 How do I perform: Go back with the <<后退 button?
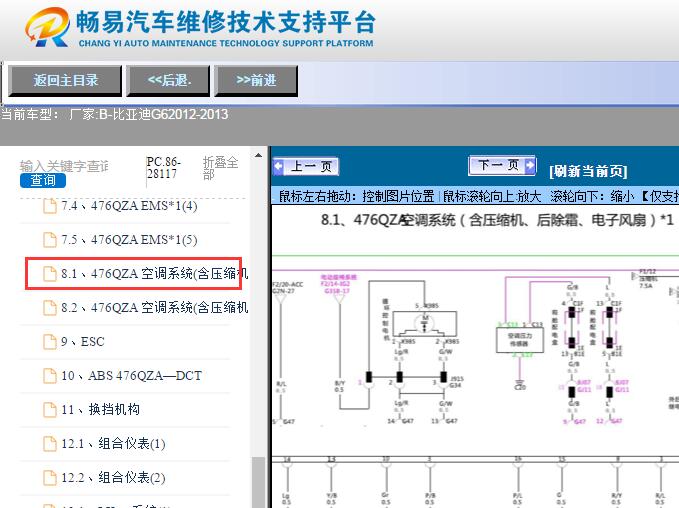tap(168, 81)
